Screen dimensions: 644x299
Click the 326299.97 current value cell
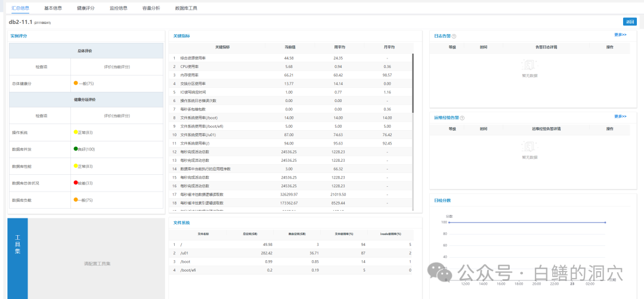[x=289, y=194]
